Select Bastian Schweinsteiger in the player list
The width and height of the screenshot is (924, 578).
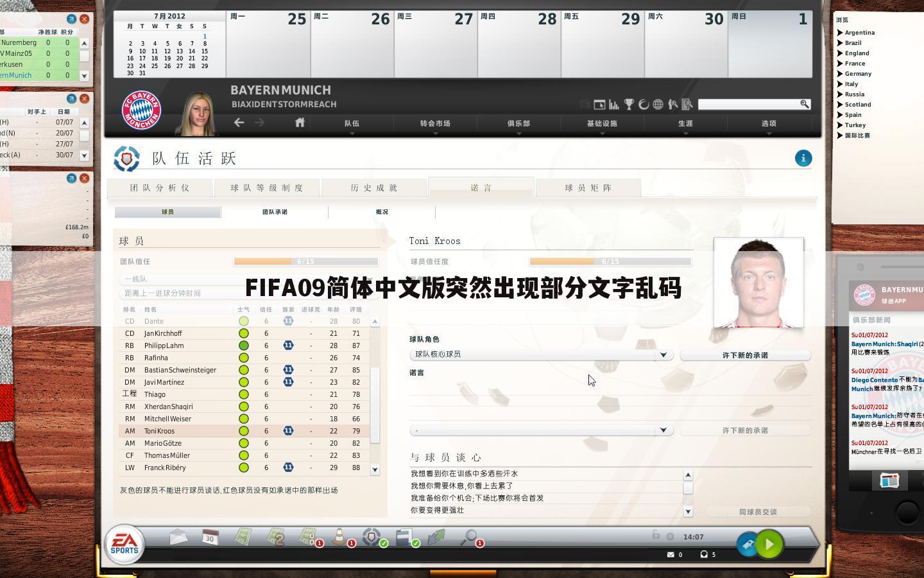pos(244,370)
